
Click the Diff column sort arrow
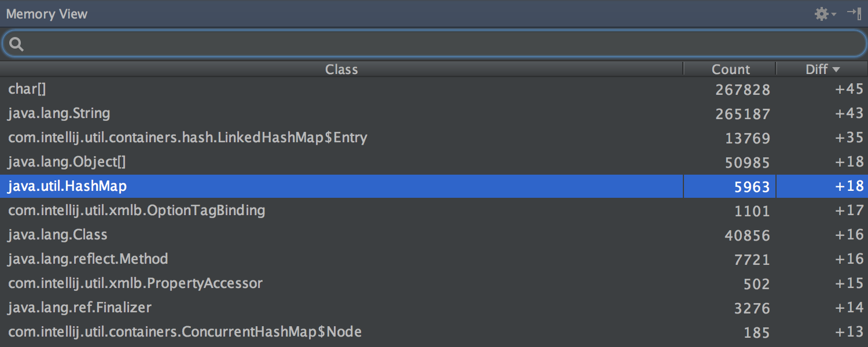click(x=837, y=69)
